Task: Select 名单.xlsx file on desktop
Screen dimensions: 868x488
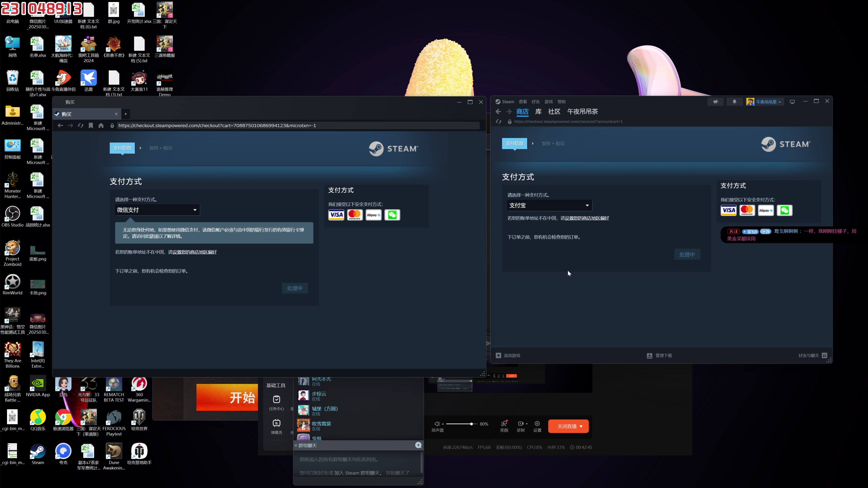Action: (x=38, y=47)
